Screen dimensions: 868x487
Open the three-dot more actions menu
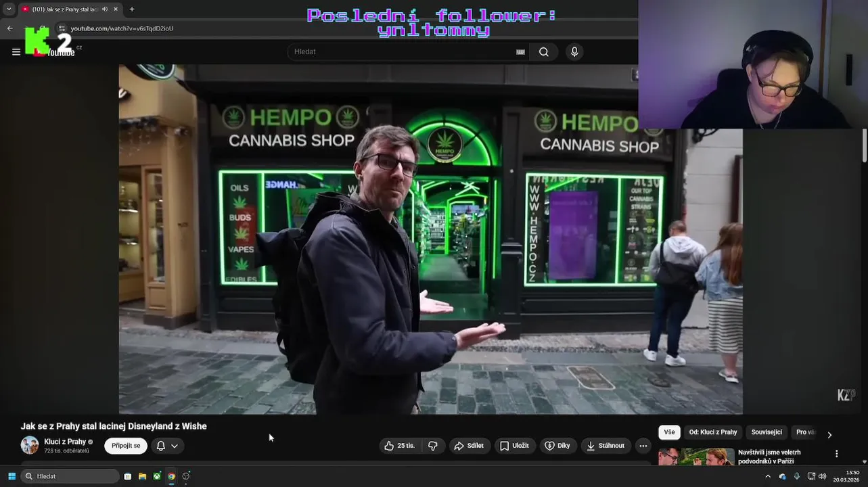(x=643, y=446)
